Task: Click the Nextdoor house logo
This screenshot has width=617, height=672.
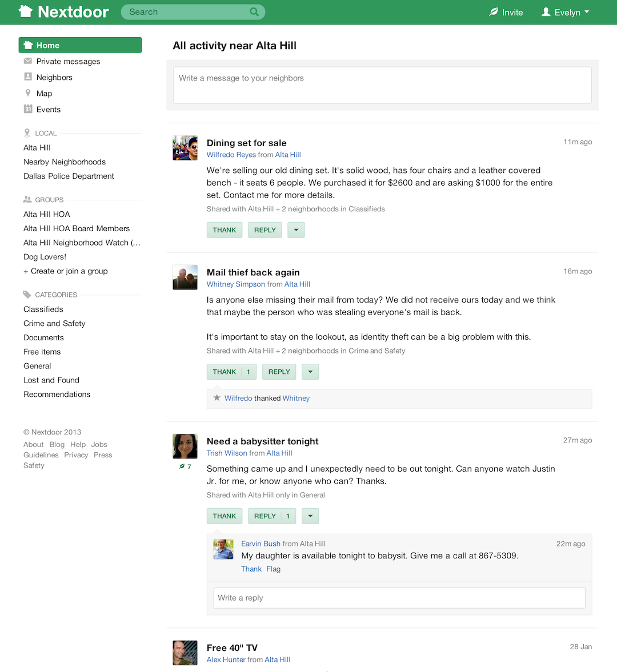Action: [x=26, y=11]
